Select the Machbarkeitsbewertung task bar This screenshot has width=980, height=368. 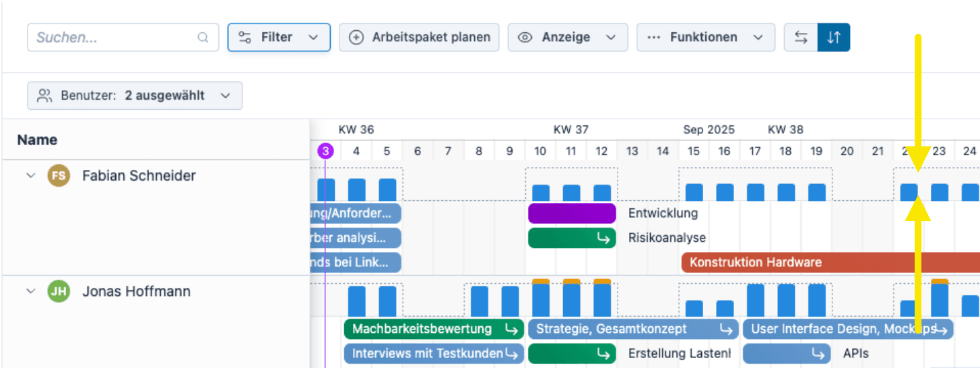[x=422, y=329]
